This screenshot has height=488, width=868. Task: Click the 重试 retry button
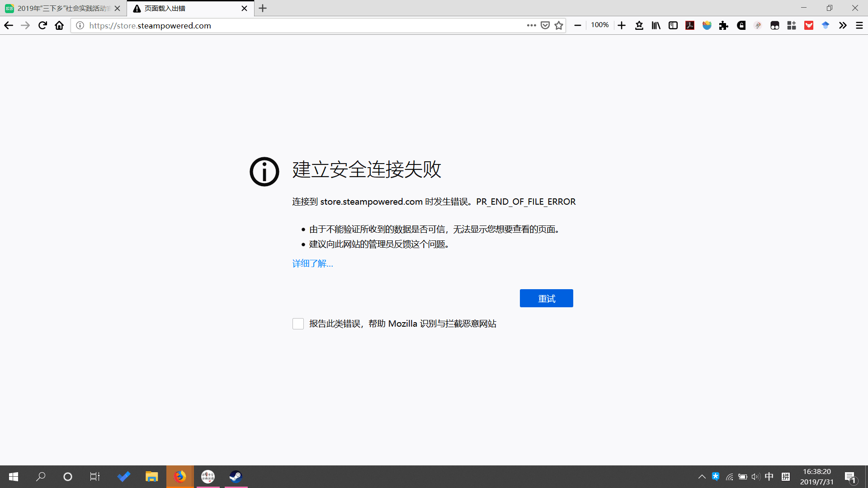(x=546, y=298)
